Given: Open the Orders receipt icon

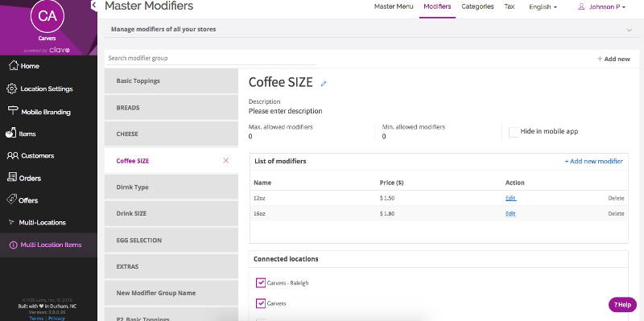Looking at the screenshot, I should pos(12,177).
